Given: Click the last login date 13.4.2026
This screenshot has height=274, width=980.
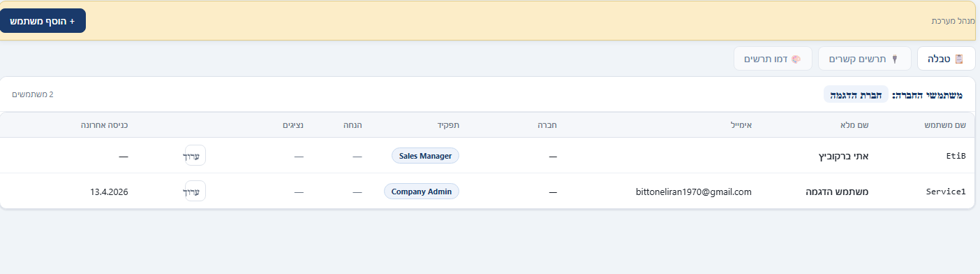Looking at the screenshot, I should pyautogui.click(x=109, y=191).
